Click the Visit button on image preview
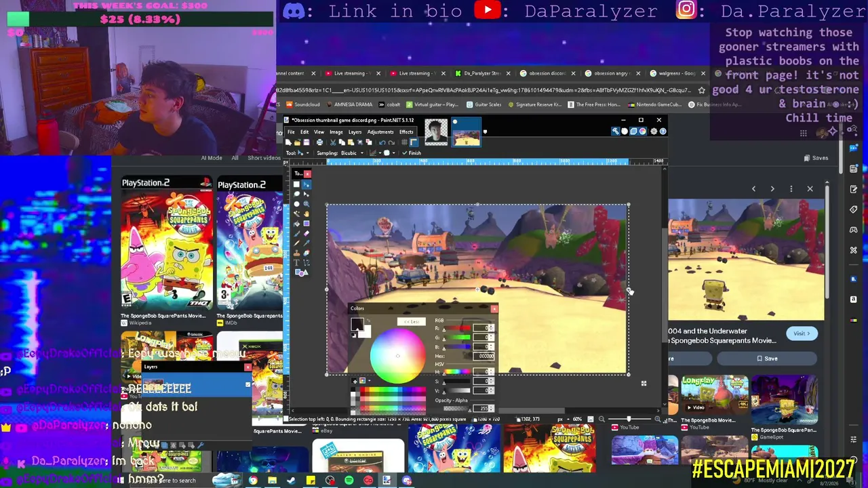The height and width of the screenshot is (488, 868). click(x=802, y=333)
